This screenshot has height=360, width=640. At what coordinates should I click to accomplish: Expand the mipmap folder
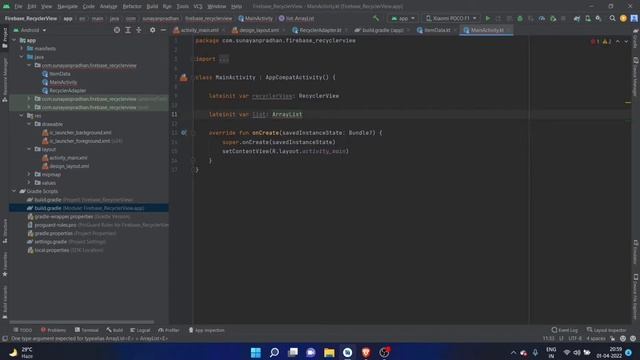29,174
